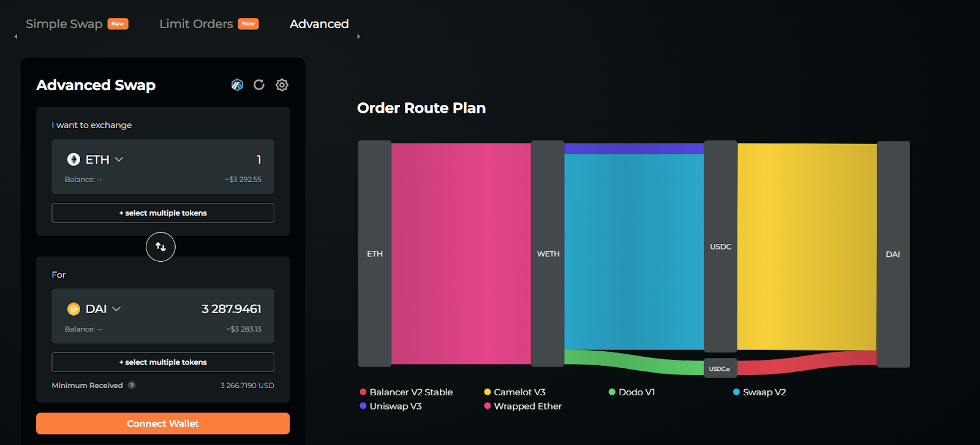Click top select multiple tokens button
Image resolution: width=980 pixels, height=445 pixels.
click(163, 213)
